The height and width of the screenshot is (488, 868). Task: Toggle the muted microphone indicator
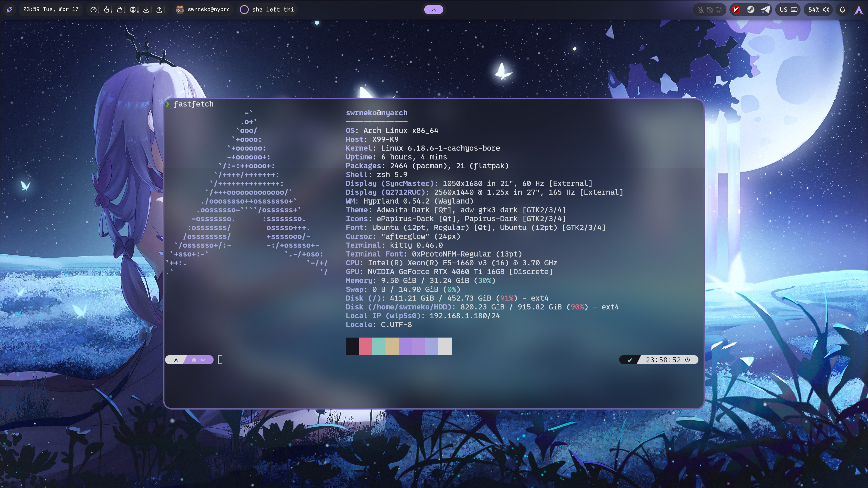click(x=701, y=10)
